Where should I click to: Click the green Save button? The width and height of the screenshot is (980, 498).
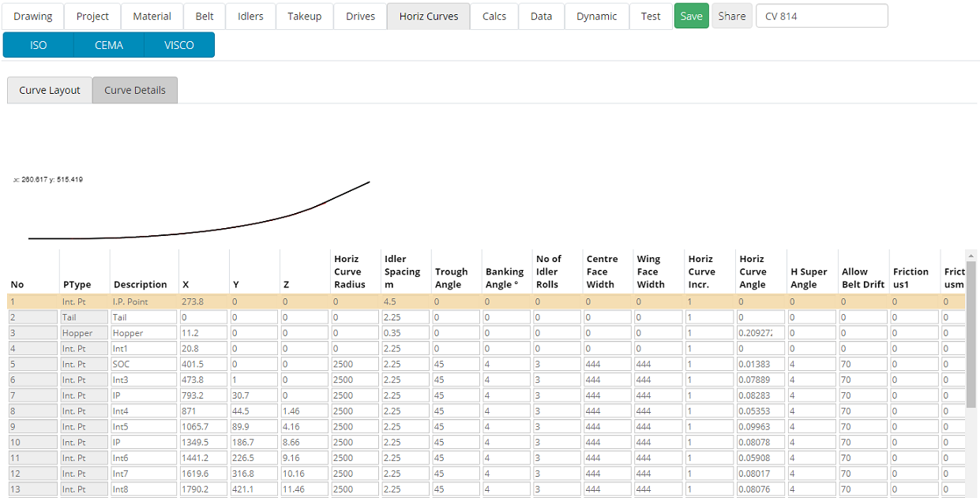(x=692, y=16)
